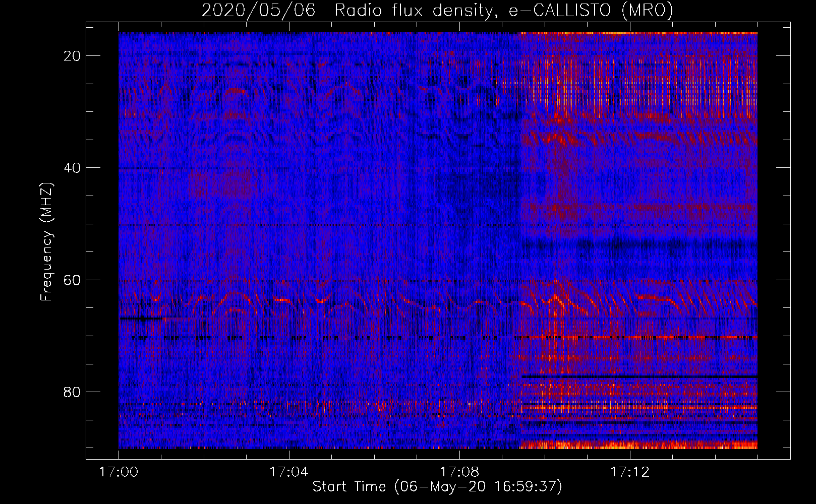Click the 17:00 time tick label

click(x=119, y=472)
